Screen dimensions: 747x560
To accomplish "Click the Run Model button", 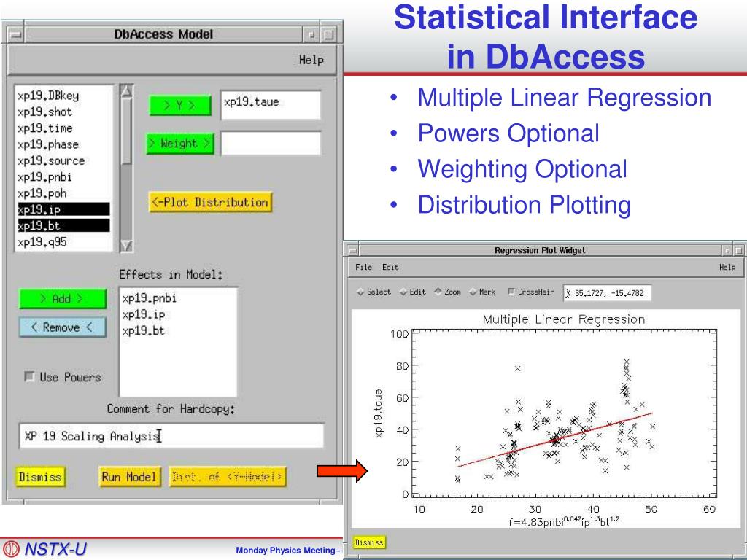I will (x=128, y=477).
